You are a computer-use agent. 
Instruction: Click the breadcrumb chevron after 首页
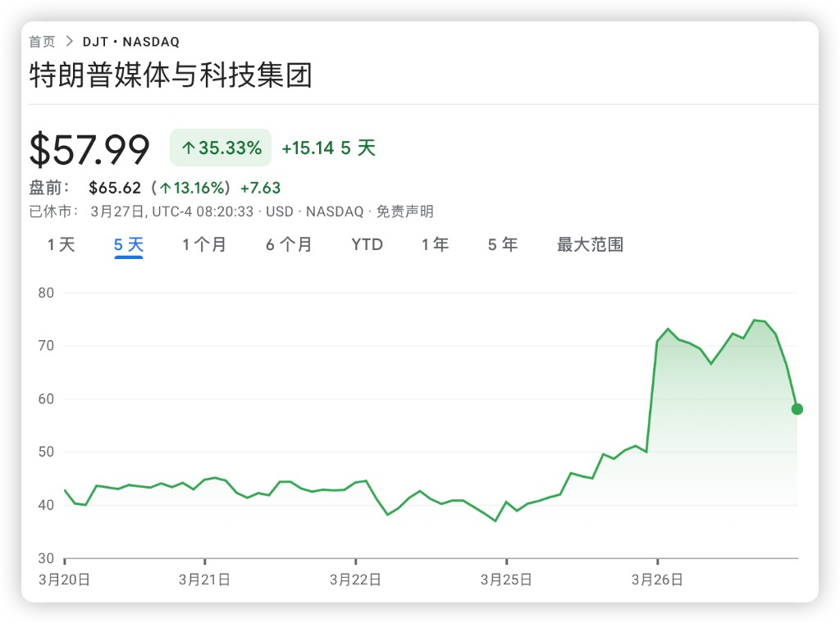pyautogui.click(x=69, y=41)
